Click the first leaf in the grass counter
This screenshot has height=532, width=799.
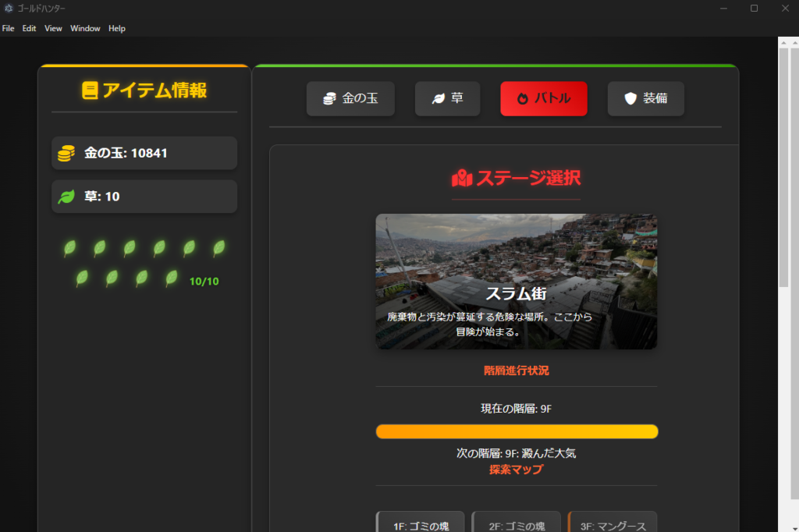click(x=70, y=248)
